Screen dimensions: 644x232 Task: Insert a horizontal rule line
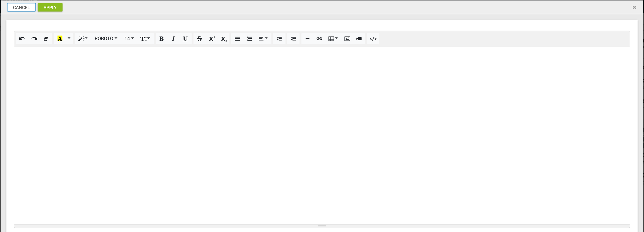click(307, 39)
